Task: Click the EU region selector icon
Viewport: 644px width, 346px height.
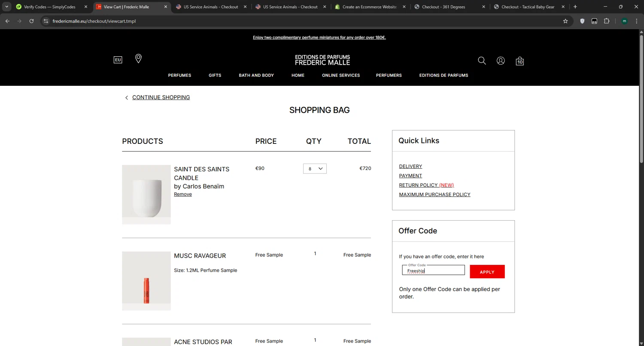Action: point(118,60)
